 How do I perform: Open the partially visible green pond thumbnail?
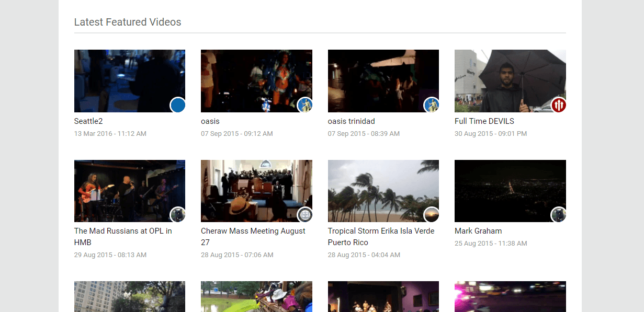coord(256,297)
